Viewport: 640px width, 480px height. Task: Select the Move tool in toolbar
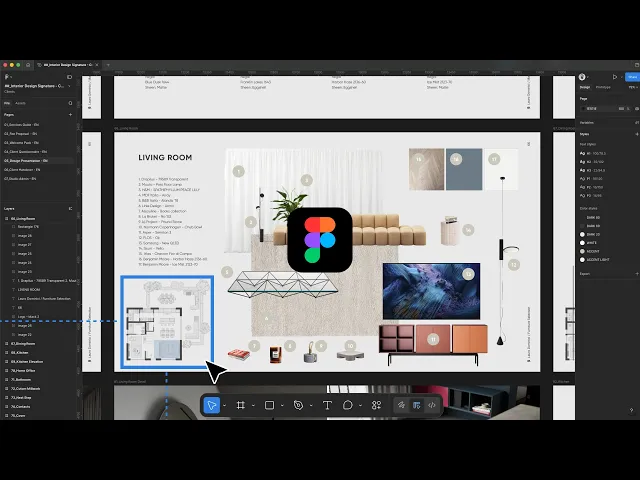(211, 405)
